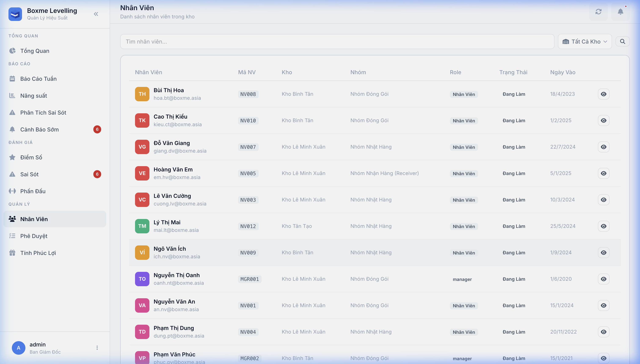Expand the Tất Cả Kho warehouse dropdown

585,41
